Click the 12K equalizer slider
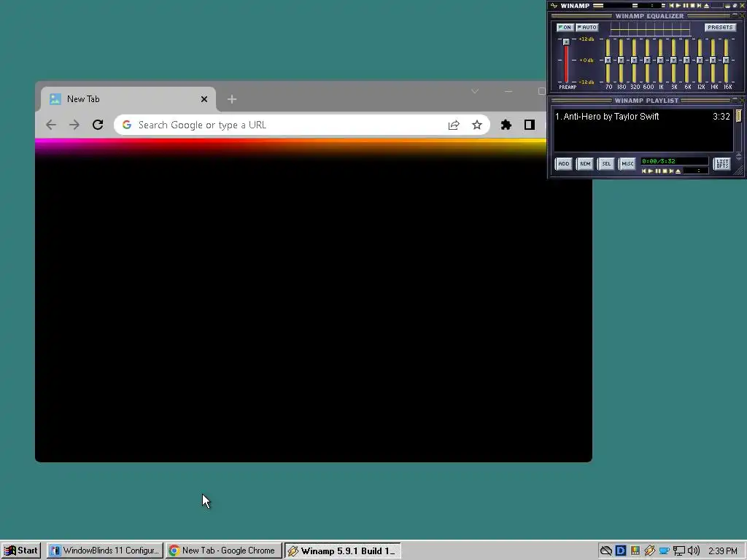Image resolution: width=747 pixels, height=560 pixels. tap(700, 60)
